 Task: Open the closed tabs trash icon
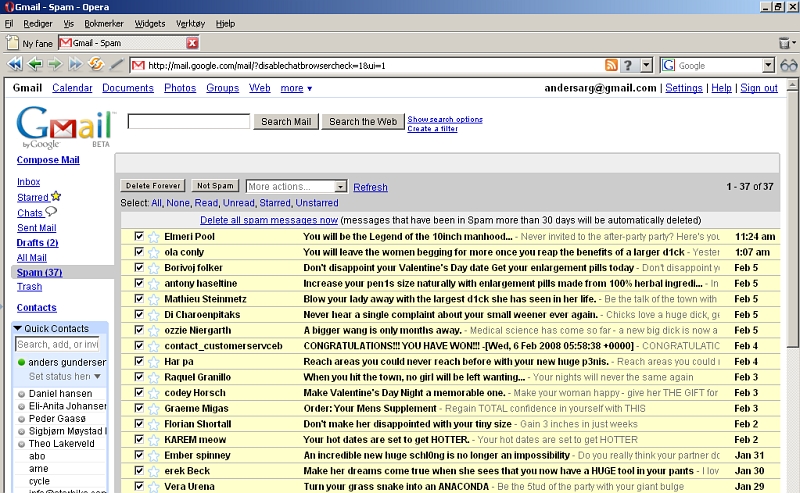tap(785, 43)
